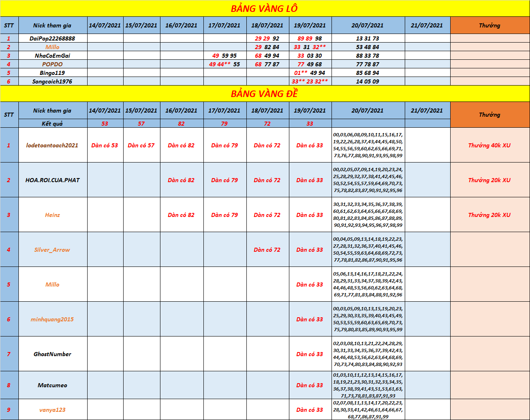This screenshot has height=420, width=530.
Task: Select the Thưởng 40k XU reward cell
Action: coord(489,145)
